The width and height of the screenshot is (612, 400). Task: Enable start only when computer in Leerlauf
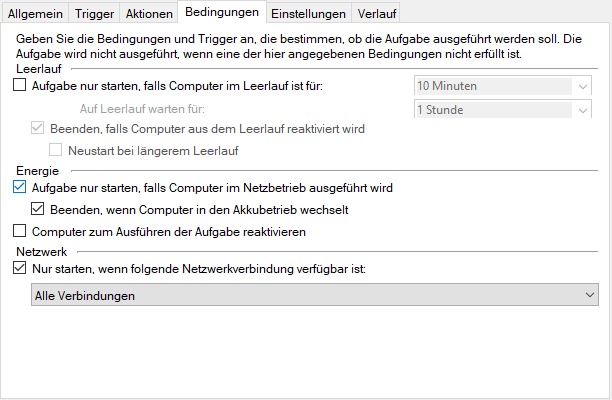coord(20,86)
